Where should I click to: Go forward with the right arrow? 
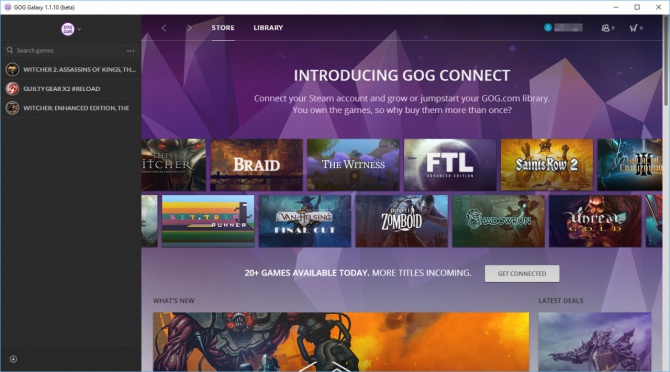point(189,28)
